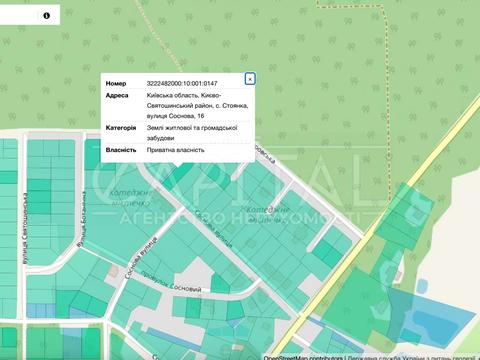480x360 pixels.
Task: Click the Приватна власність ownership value
Action: point(175,150)
